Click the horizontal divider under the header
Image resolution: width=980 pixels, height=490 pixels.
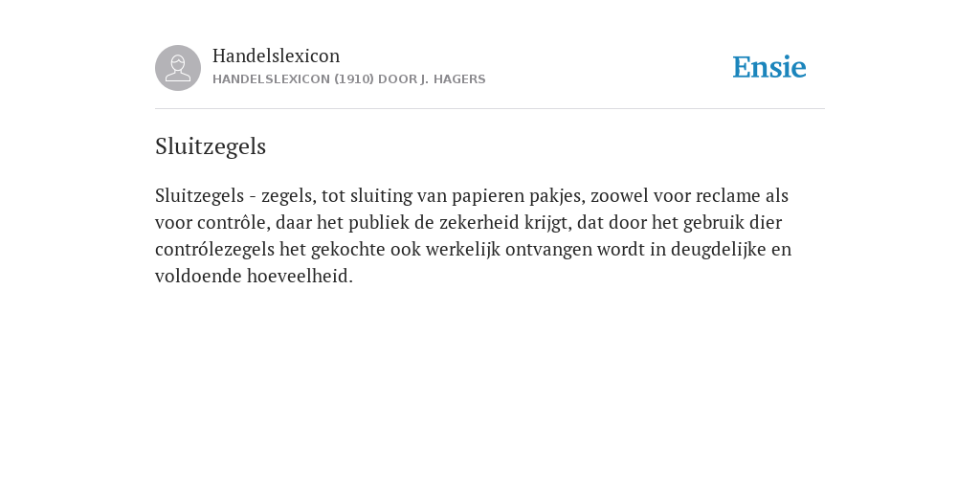[490, 109]
